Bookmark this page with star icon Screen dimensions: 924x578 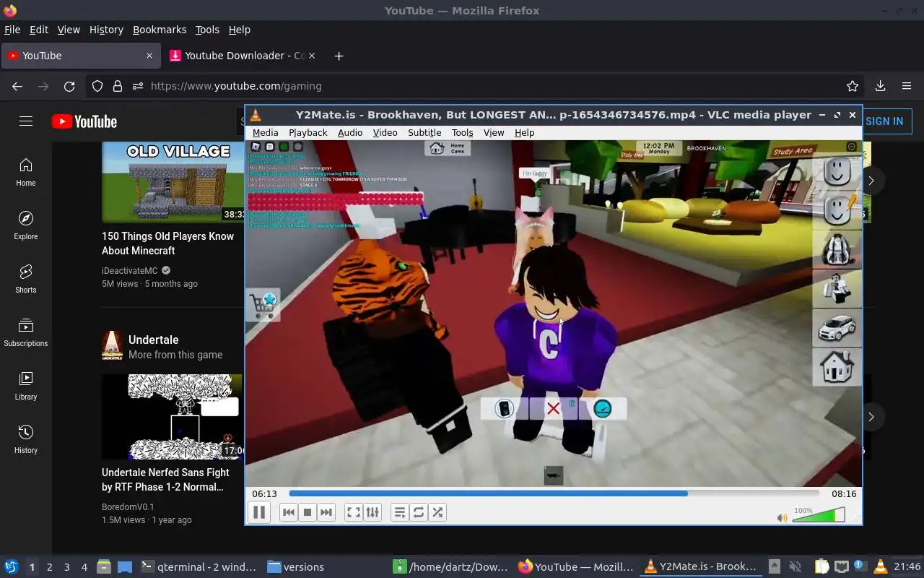tap(853, 86)
